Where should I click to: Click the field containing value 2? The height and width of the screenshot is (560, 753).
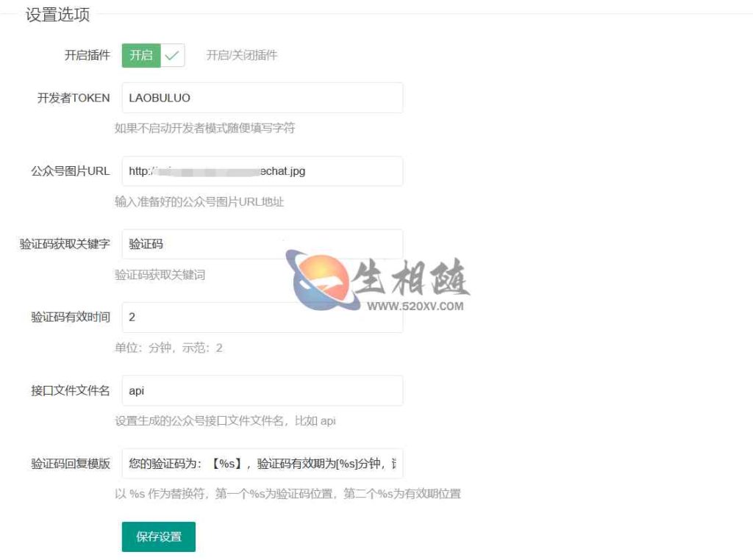click(261, 317)
